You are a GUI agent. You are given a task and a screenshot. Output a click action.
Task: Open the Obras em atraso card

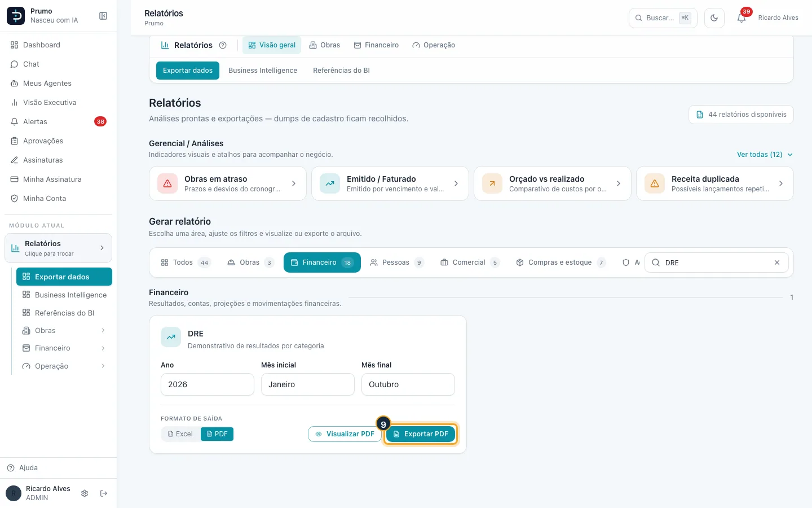tap(228, 183)
